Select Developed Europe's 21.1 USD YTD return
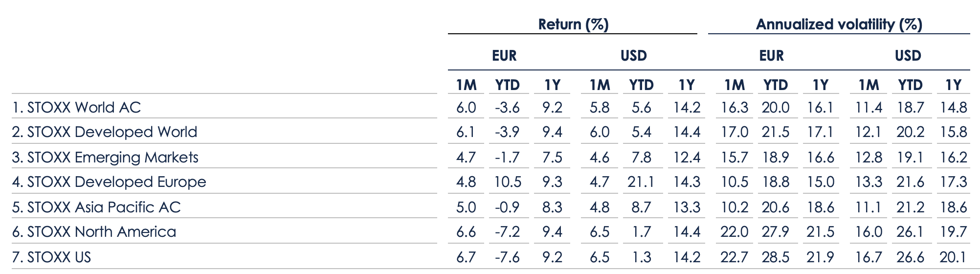 [641, 182]
